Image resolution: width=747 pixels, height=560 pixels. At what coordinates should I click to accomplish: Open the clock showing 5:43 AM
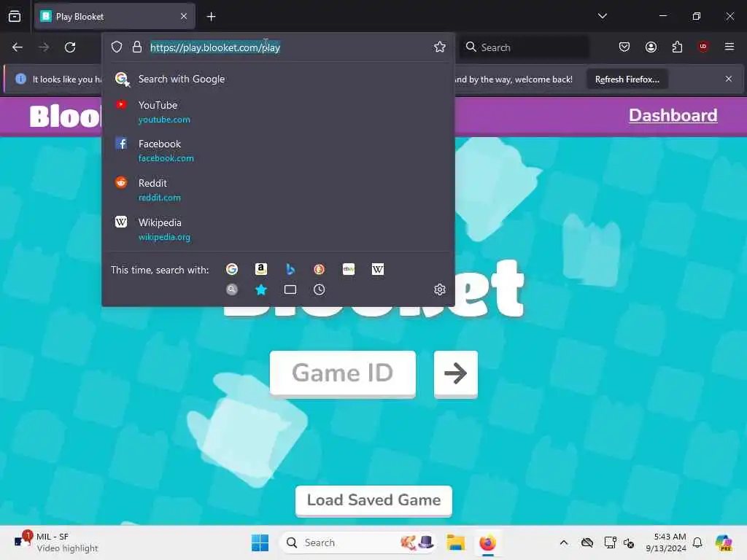[666, 542]
